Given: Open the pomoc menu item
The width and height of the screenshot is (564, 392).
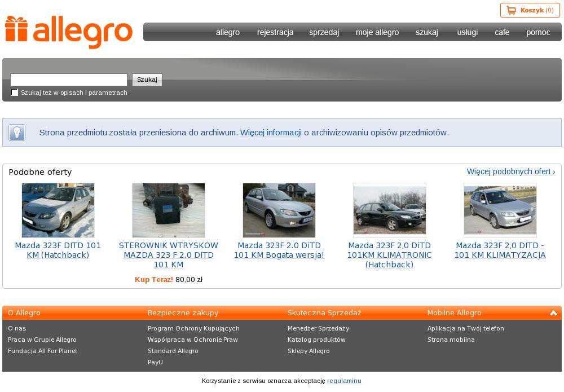Looking at the screenshot, I should click(538, 32).
